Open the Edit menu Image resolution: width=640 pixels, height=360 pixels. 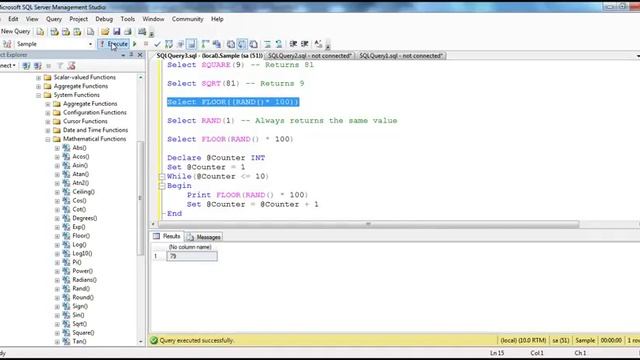13,19
